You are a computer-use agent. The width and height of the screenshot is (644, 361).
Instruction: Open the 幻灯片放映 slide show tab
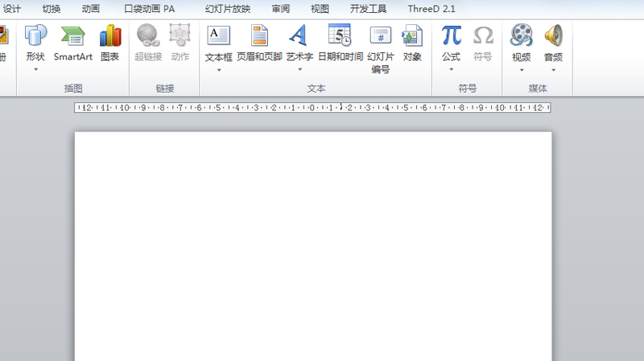pos(228,9)
